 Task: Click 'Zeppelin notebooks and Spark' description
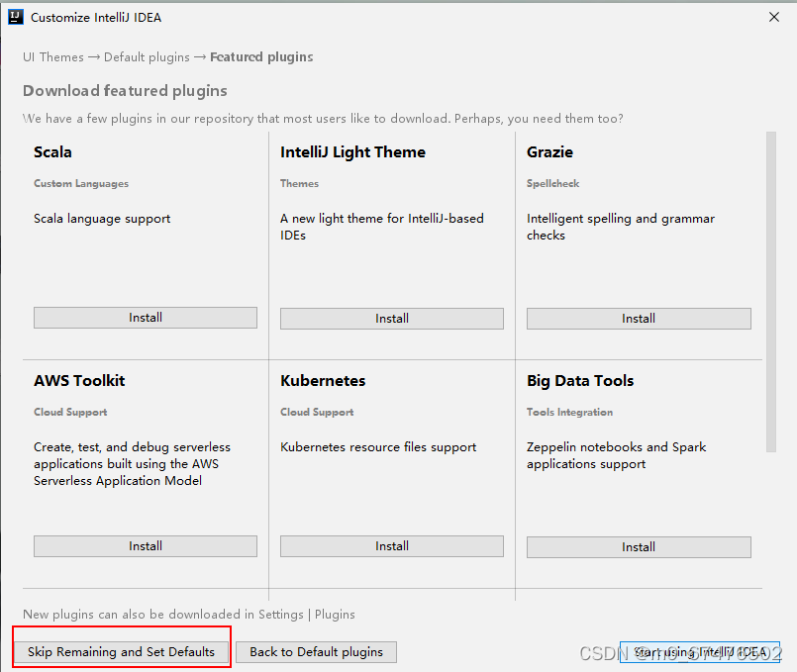616,455
